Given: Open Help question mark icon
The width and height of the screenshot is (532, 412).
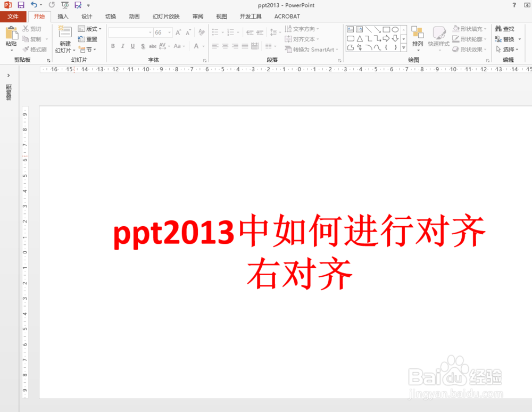Looking at the screenshot, I should [x=514, y=5].
